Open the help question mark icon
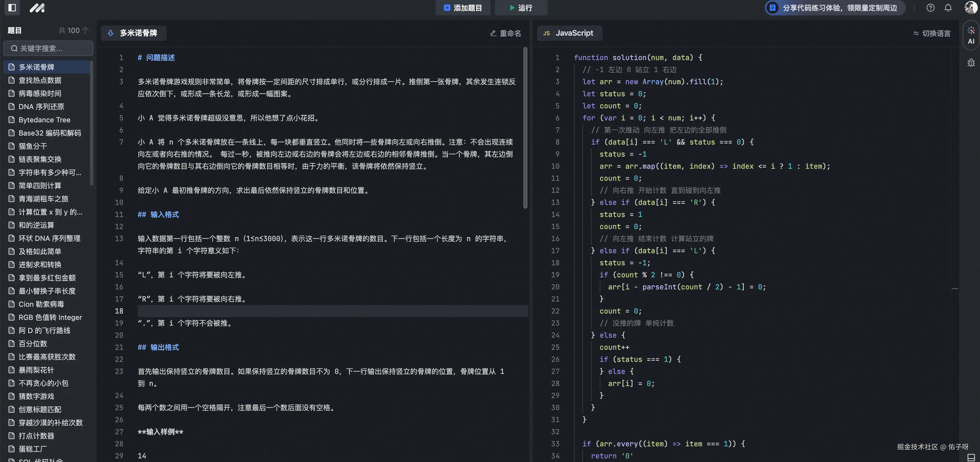980x462 pixels. [930, 8]
